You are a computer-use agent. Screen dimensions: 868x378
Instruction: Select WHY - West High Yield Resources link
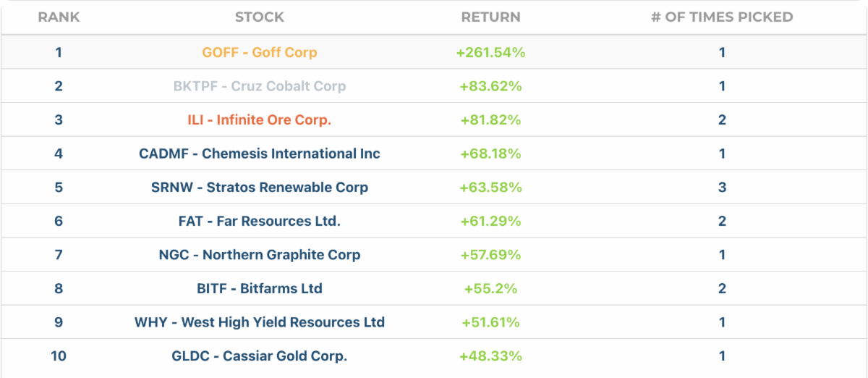[260, 322]
